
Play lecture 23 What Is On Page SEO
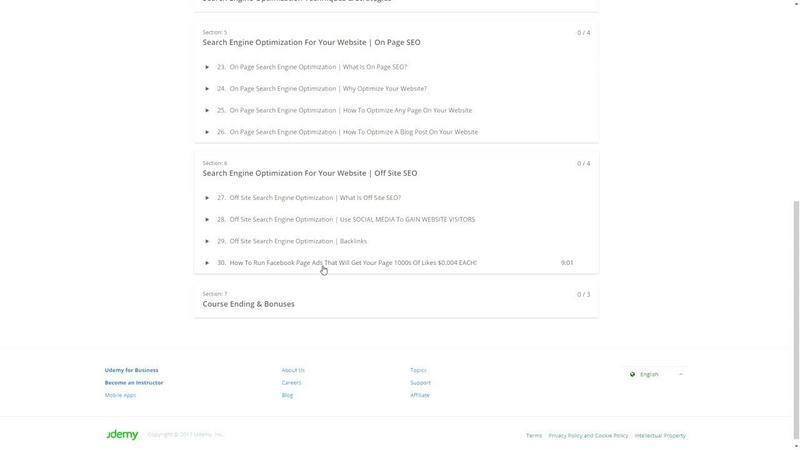click(207, 67)
